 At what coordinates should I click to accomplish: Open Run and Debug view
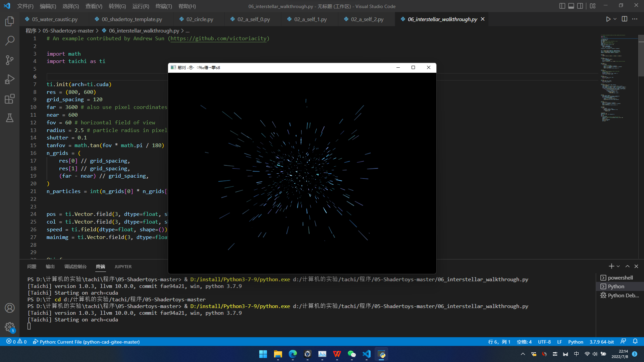pyautogui.click(x=10, y=79)
